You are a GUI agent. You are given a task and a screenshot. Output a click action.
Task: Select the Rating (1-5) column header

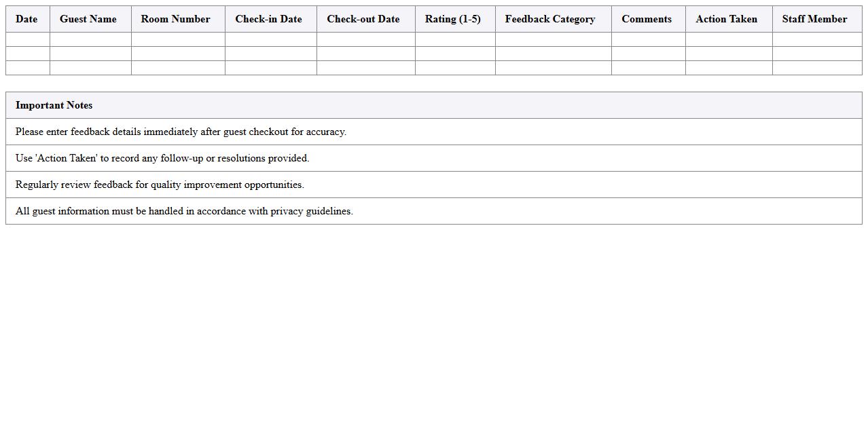453,19
